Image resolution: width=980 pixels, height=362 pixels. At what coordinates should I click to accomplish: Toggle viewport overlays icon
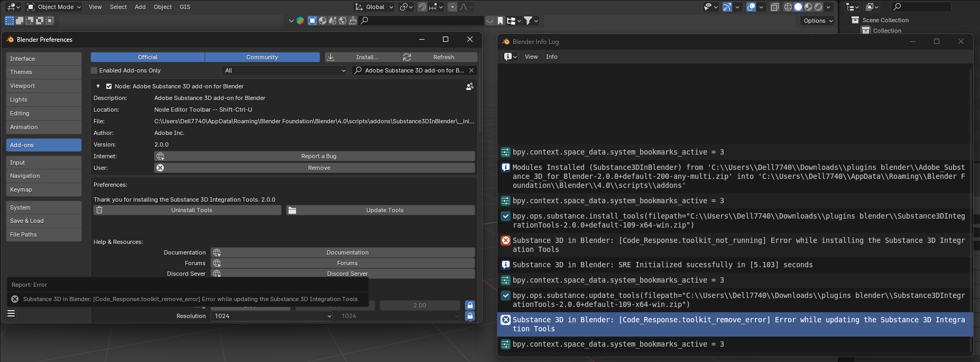coord(751,7)
